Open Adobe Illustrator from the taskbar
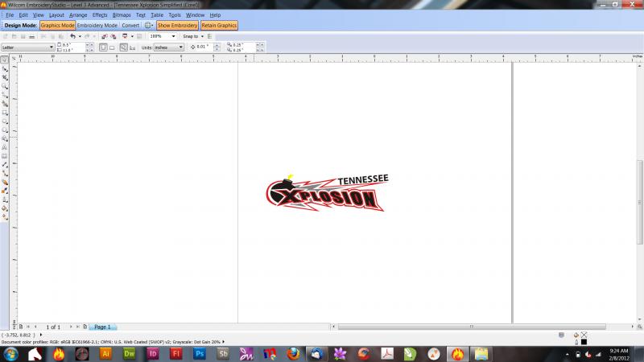Viewport: 644px width, 362px height. point(105,353)
